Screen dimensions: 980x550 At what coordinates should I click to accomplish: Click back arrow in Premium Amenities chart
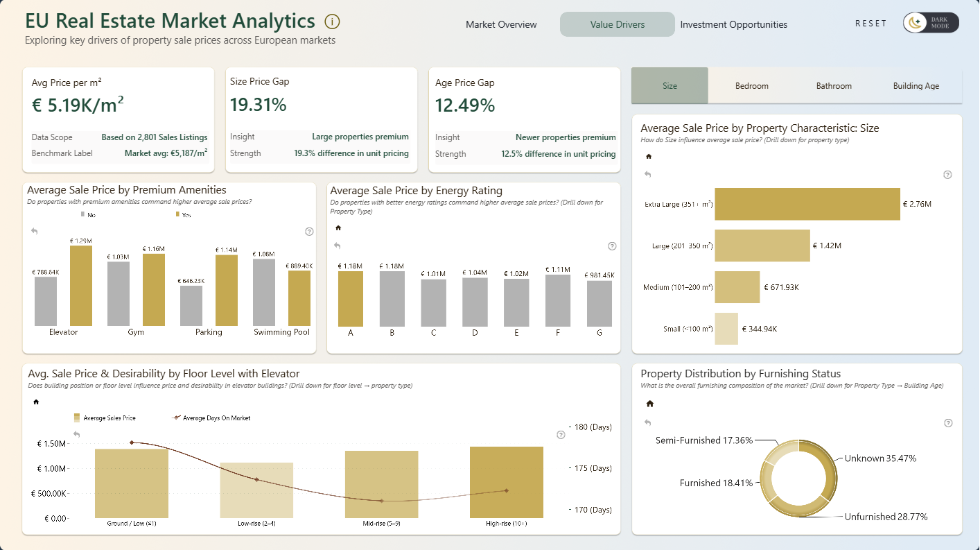click(35, 231)
